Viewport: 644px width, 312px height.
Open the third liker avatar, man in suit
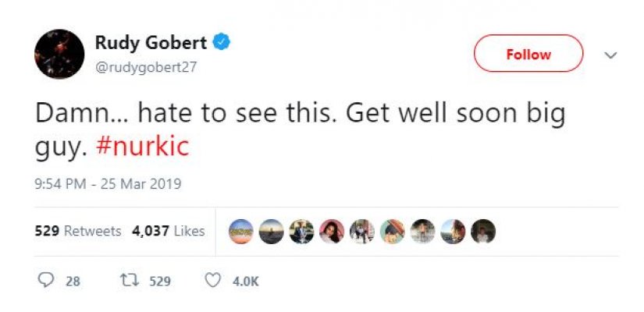tap(301, 231)
